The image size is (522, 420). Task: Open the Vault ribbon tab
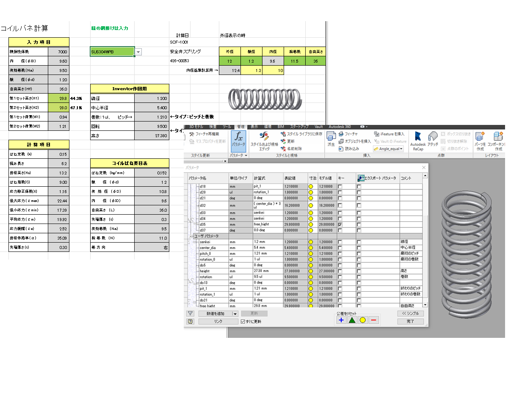318,127
